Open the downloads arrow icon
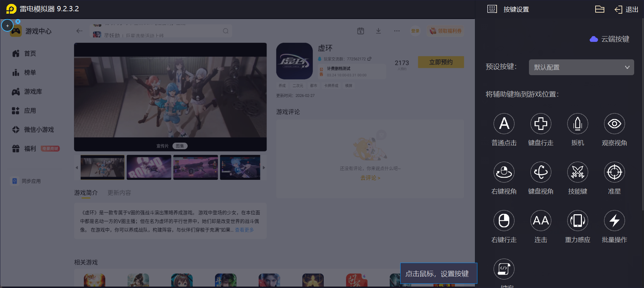 (378, 31)
